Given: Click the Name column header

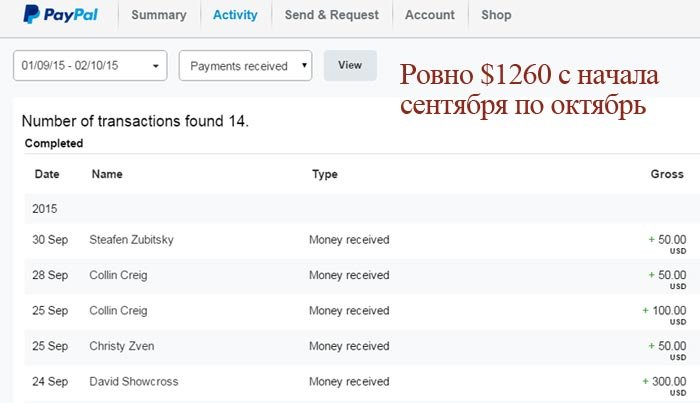Looking at the screenshot, I should 107,174.
